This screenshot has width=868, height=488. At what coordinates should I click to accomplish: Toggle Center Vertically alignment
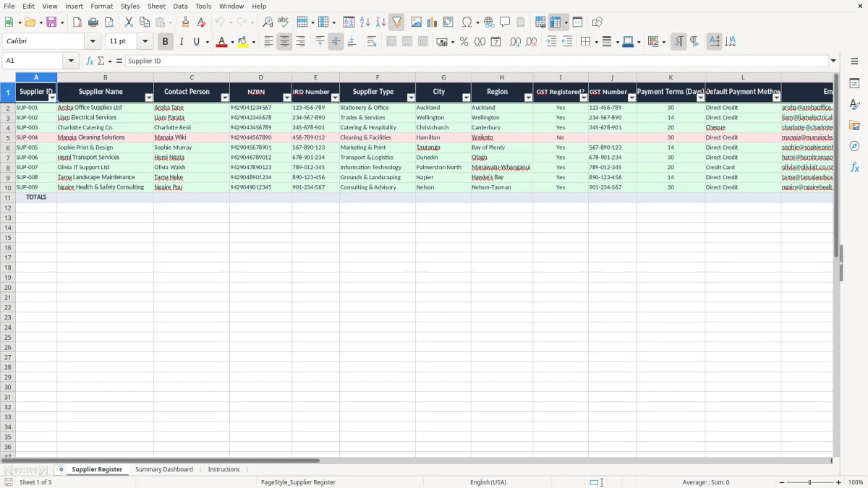pos(336,42)
